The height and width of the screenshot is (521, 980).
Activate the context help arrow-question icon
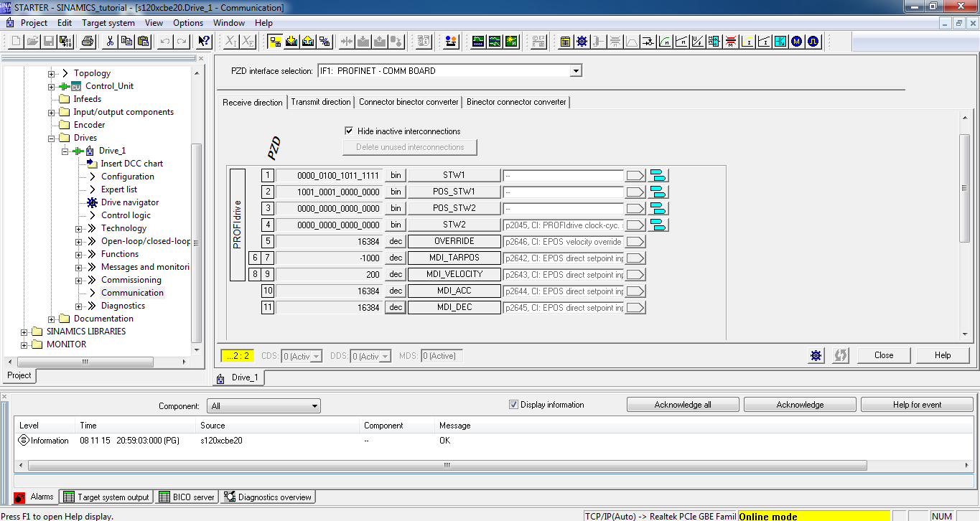(204, 42)
